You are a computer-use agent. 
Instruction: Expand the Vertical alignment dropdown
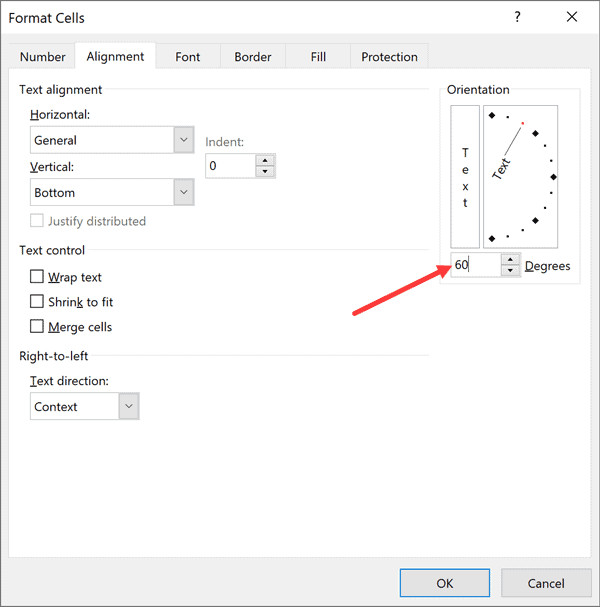[183, 192]
